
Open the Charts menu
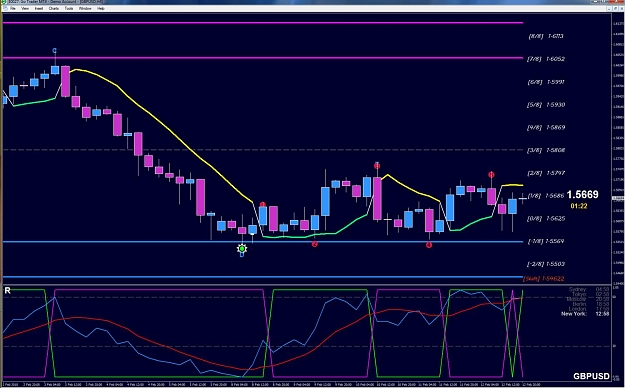[54, 8]
